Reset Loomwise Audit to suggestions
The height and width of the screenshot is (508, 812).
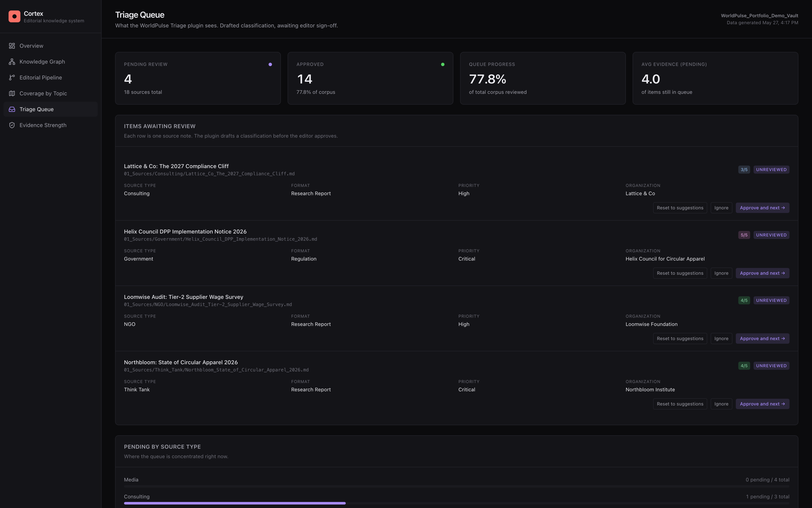[x=680, y=339]
